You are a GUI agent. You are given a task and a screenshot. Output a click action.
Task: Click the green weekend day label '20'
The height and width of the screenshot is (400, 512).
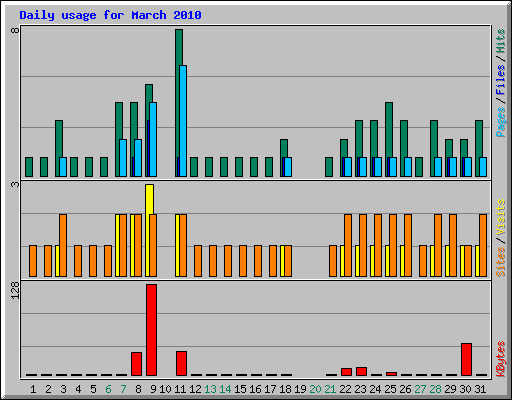point(315,389)
